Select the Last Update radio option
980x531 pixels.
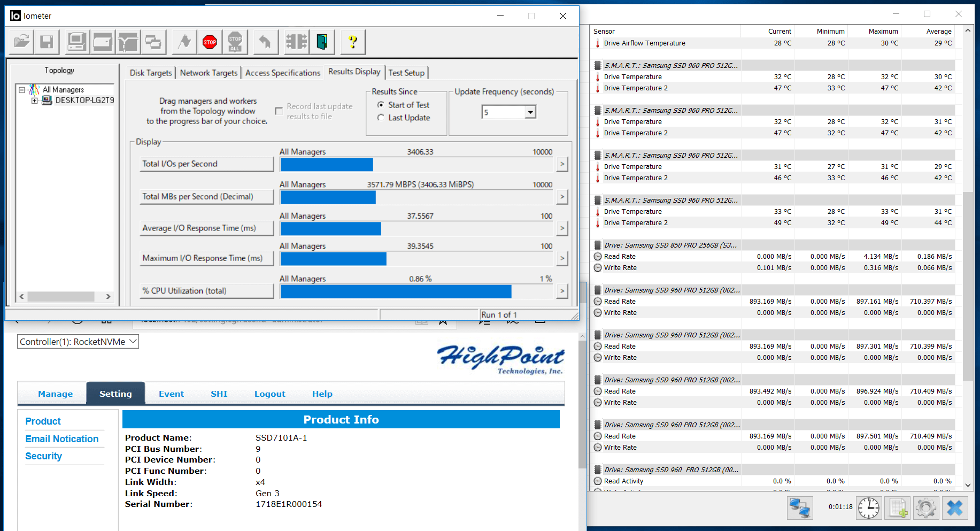381,118
